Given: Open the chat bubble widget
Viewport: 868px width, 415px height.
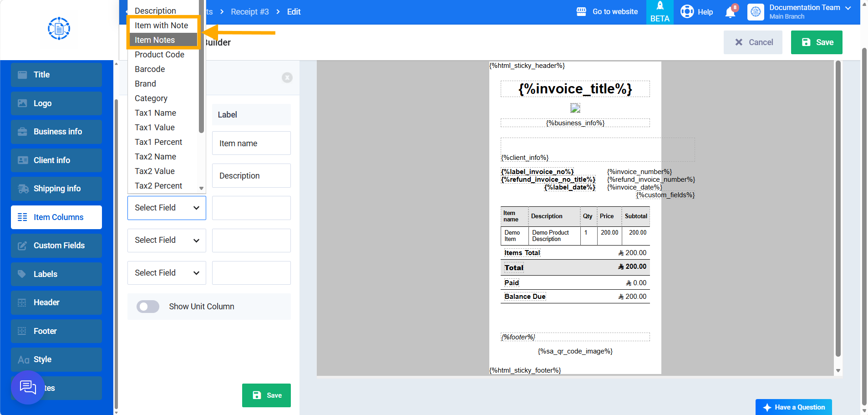Looking at the screenshot, I should (x=28, y=388).
